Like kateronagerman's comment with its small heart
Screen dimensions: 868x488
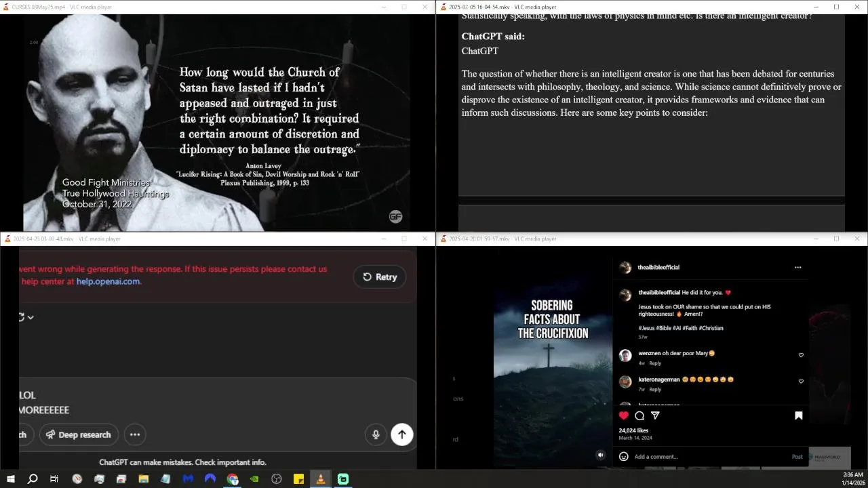801,382
